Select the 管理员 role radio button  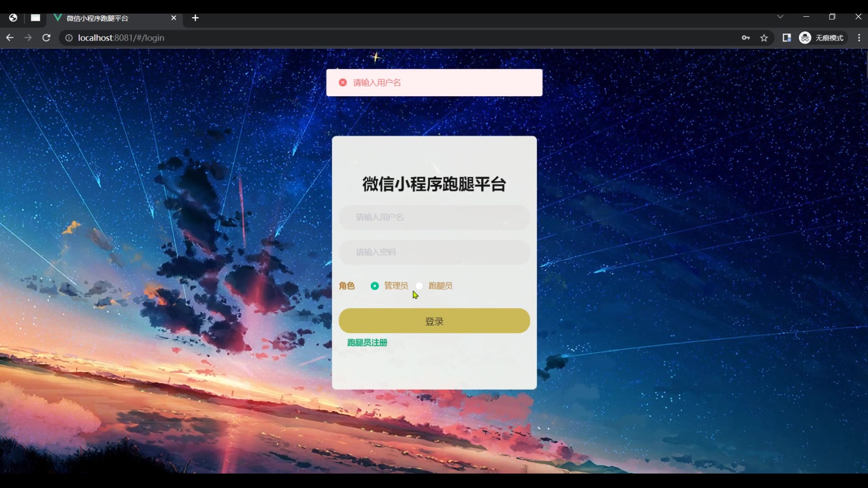pyautogui.click(x=375, y=286)
